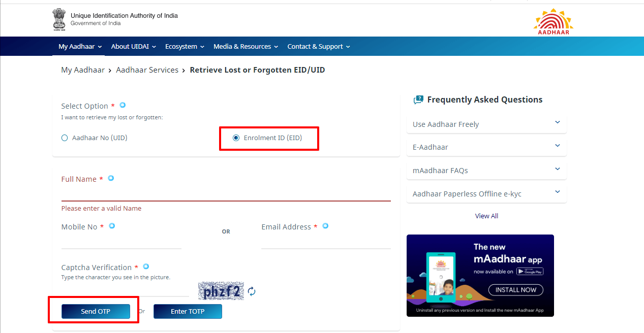
Task: Refresh the captcha image
Action: pyautogui.click(x=251, y=291)
